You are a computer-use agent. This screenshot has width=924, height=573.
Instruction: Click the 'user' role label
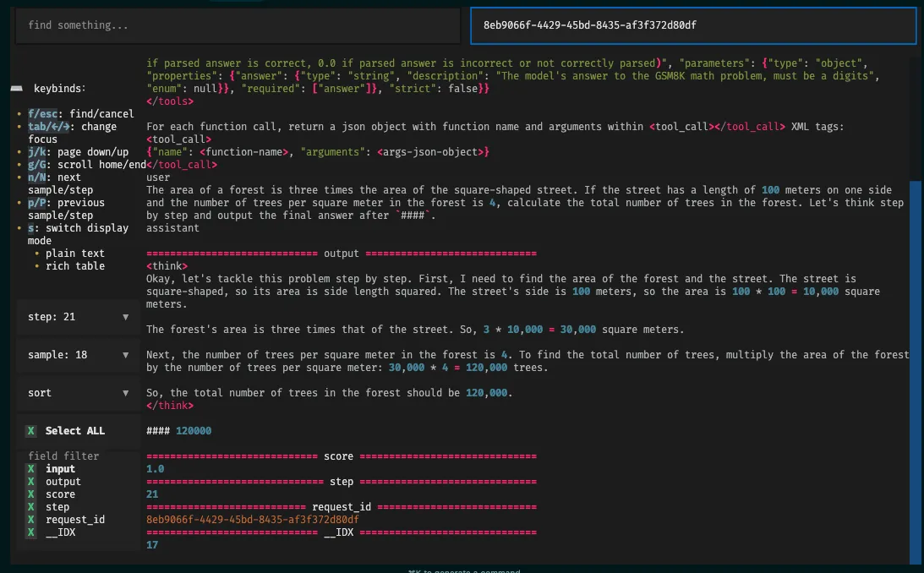click(158, 177)
